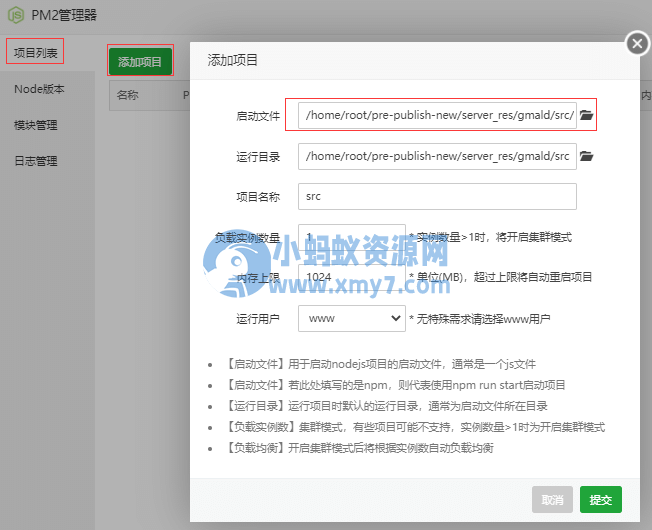The width and height of the screenshot is (652, 530).
Task: Click help line 通常是一个js文件
Action: [380, 365]
